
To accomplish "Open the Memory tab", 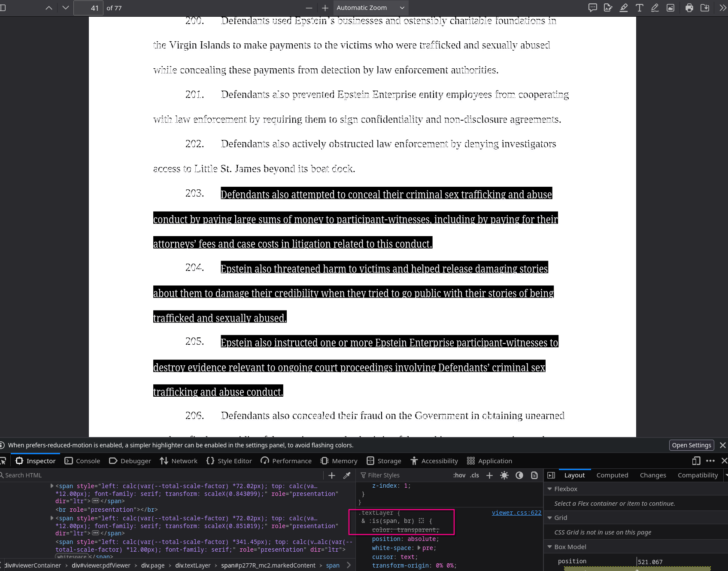I will coord(339,461).
